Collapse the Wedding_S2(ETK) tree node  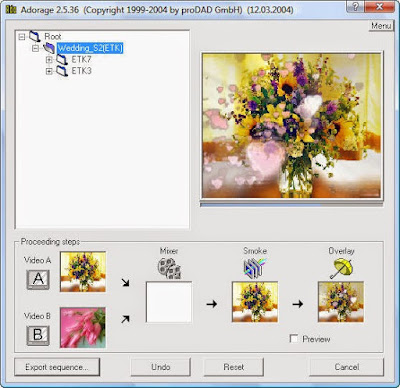click(36, 49)
